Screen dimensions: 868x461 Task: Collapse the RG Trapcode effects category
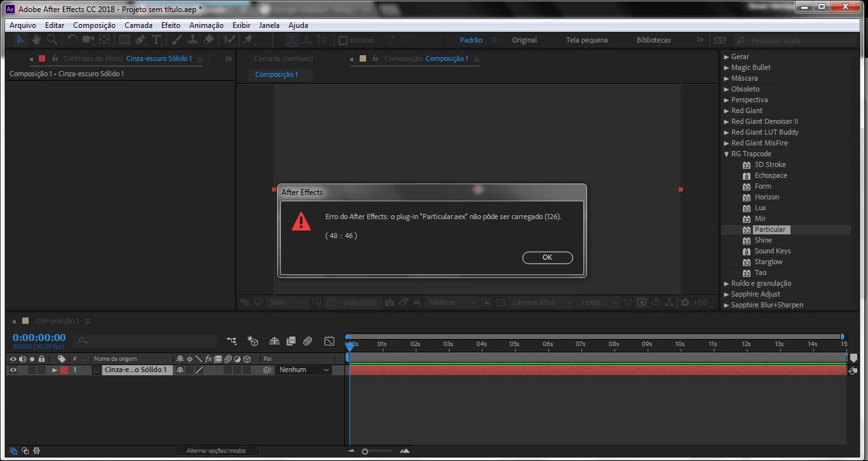726,154
